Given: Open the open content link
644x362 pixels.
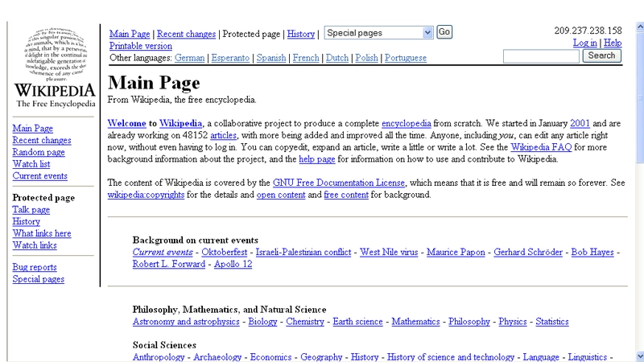Looking at the screenshot, I should point(281,195).
